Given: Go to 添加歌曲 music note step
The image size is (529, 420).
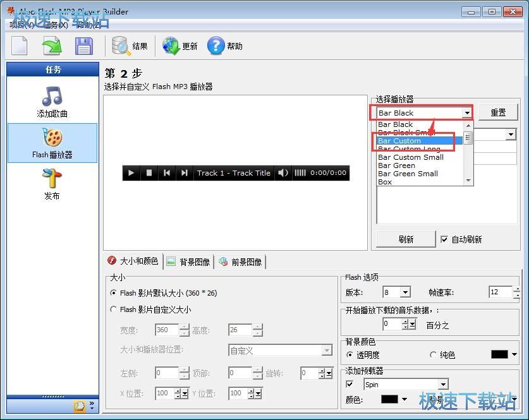Looking at the screenshot, I should point(52,102).
